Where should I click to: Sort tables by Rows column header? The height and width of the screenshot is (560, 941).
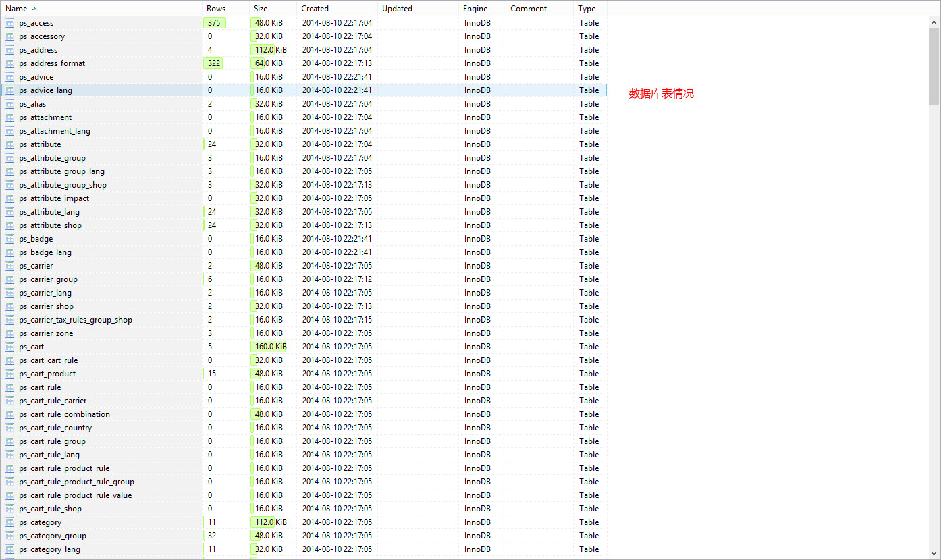(216, 9)
